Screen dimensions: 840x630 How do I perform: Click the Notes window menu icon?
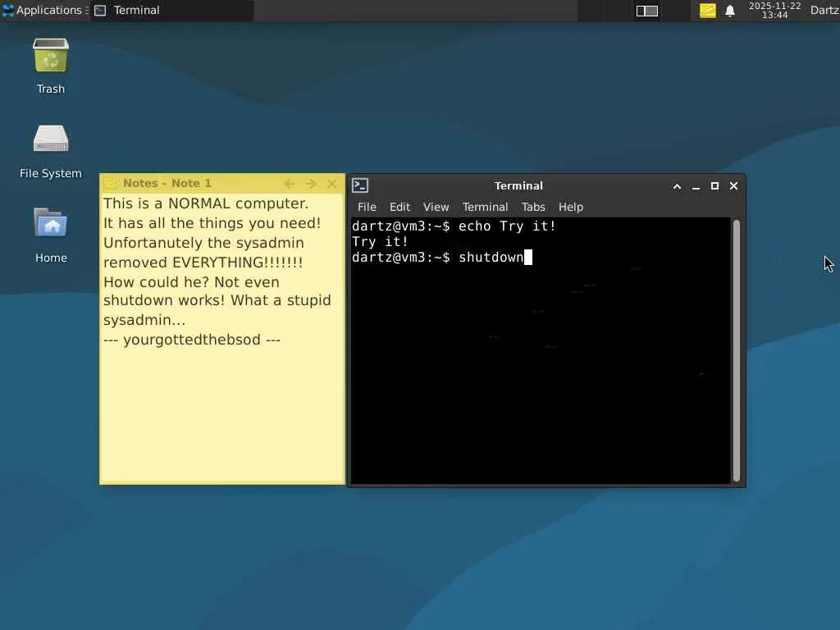click(111, 183)
